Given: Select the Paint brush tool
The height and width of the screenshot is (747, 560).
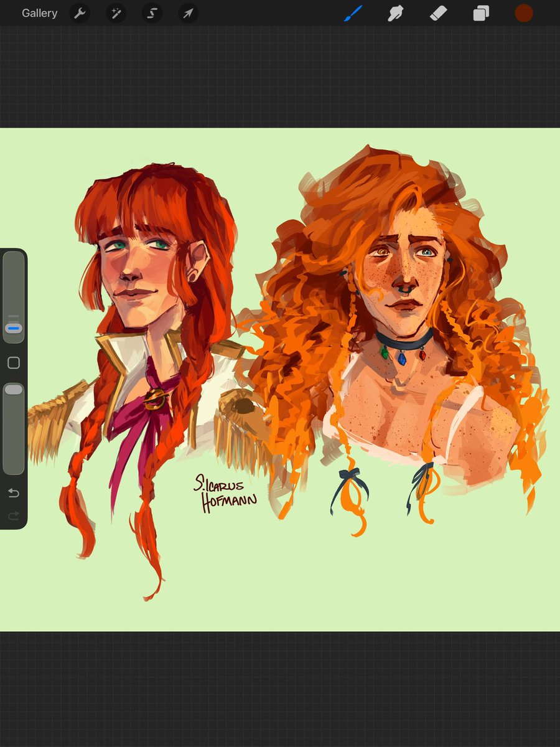Looking at the screenshot, I should (x=353, y=13).
